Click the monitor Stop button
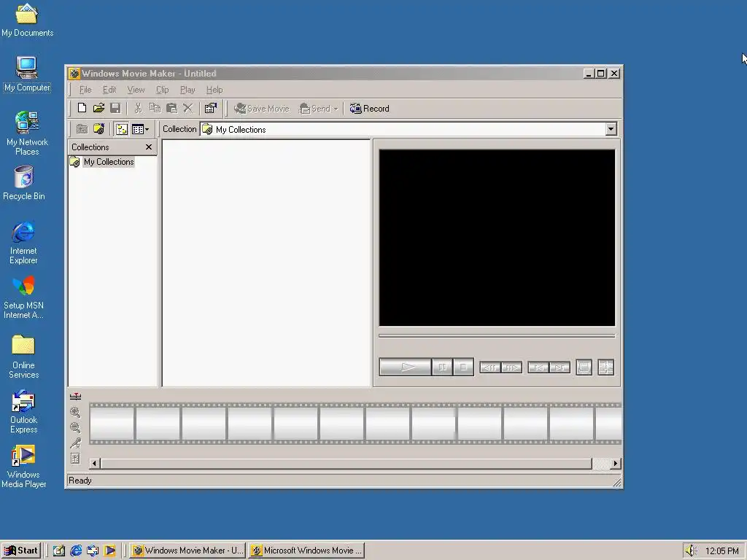This screenshot has width=747, height=560. coord(463,367)
